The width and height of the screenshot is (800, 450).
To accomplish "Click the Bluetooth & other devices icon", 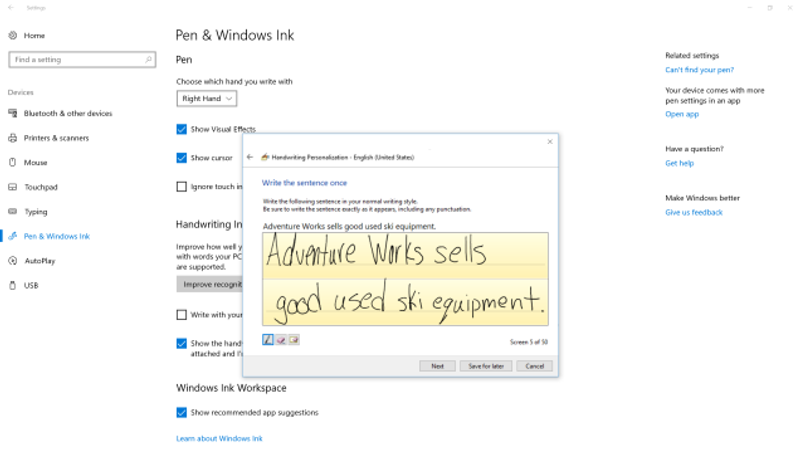I will [x=13, y=113].
